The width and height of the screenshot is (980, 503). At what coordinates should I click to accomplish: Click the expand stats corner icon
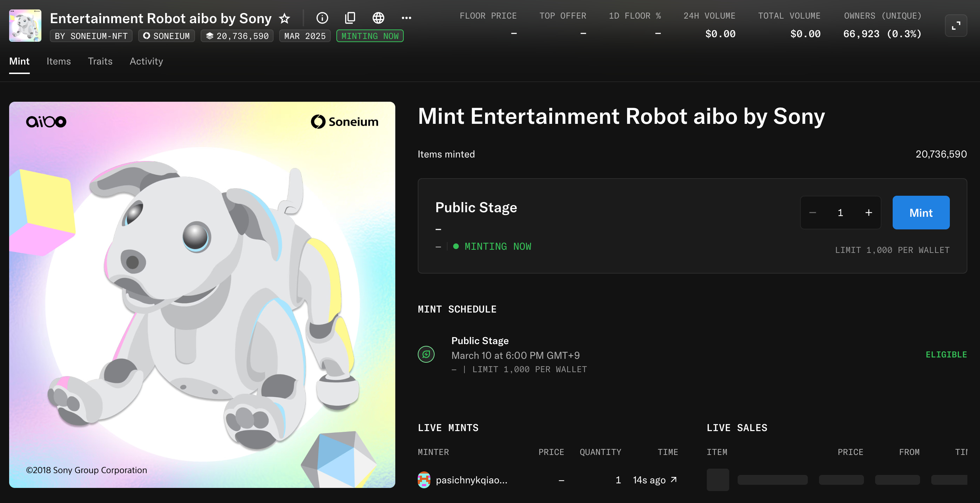[956, 26]
